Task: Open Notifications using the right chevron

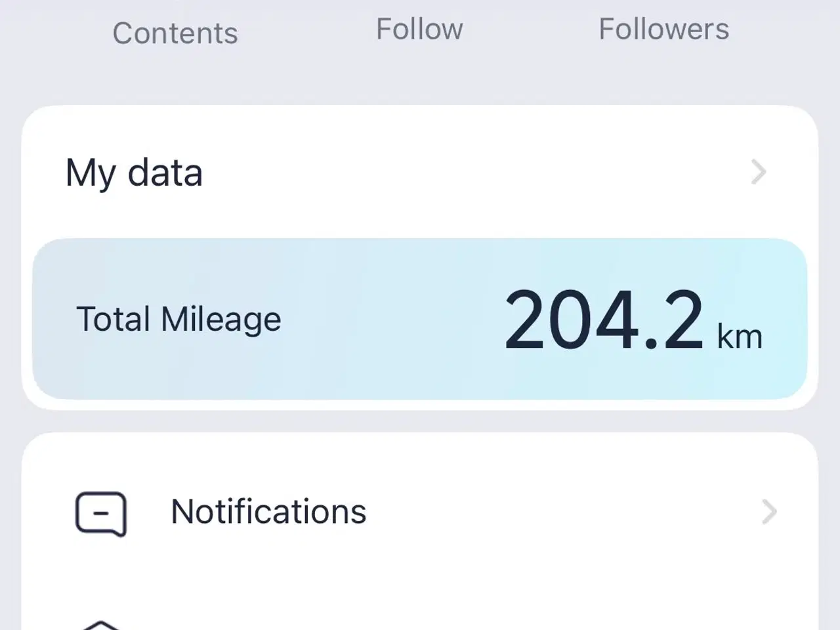Action: pyautogui.click(x=769, y=512)
